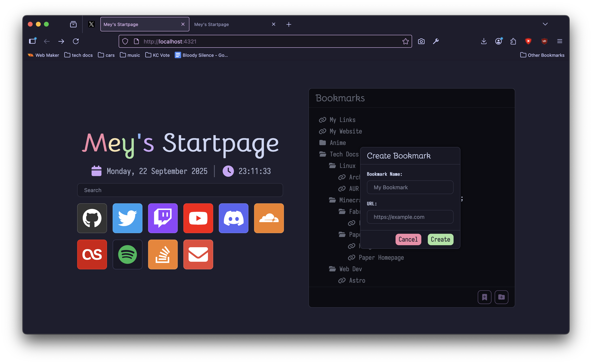Viewport: 592px width, 364px height.
Task: Open the uBlock Origin toolbar icon
Action: tap(544, 41)
